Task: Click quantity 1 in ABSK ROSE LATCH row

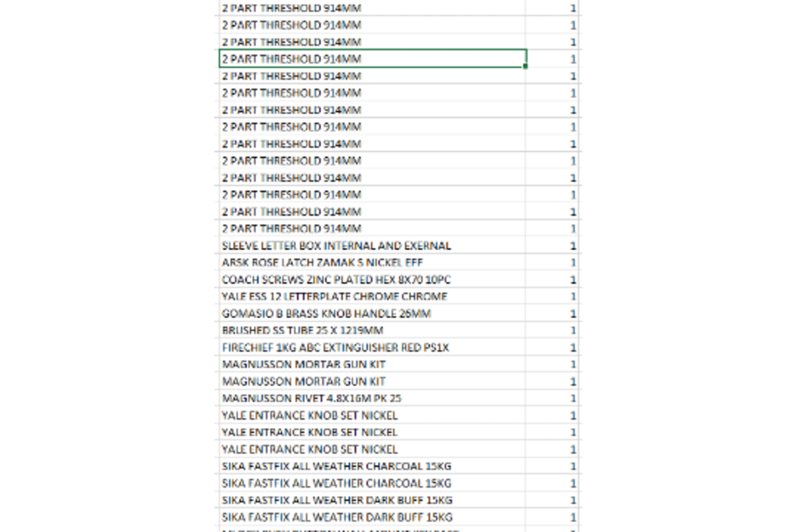Action: point(552,262)
